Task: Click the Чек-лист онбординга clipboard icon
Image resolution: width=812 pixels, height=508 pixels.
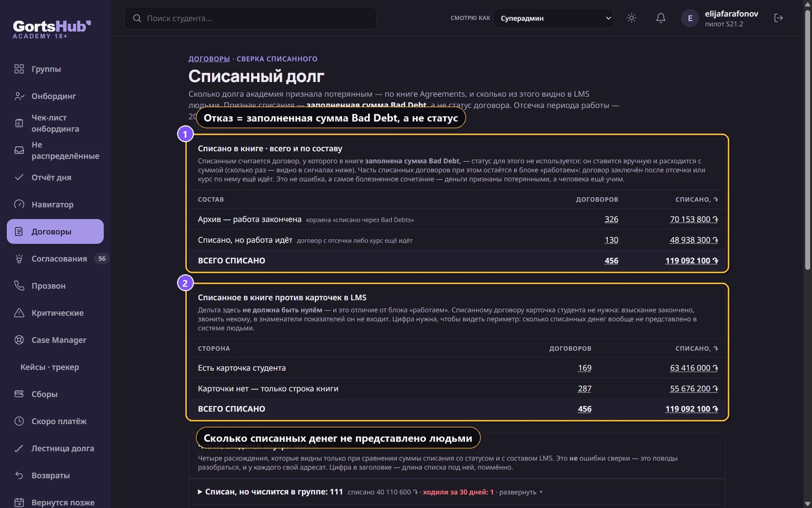Action: (x=19, y=123)
